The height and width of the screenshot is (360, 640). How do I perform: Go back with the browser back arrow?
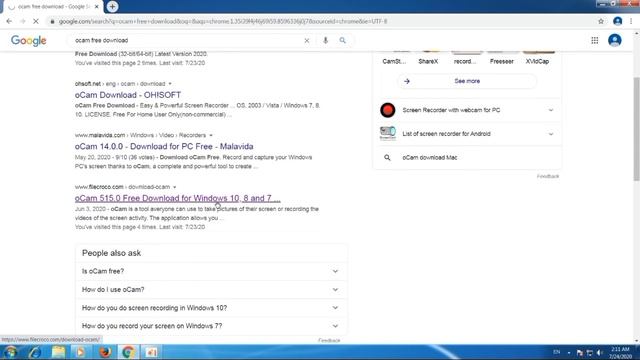[x=9, y=21]
